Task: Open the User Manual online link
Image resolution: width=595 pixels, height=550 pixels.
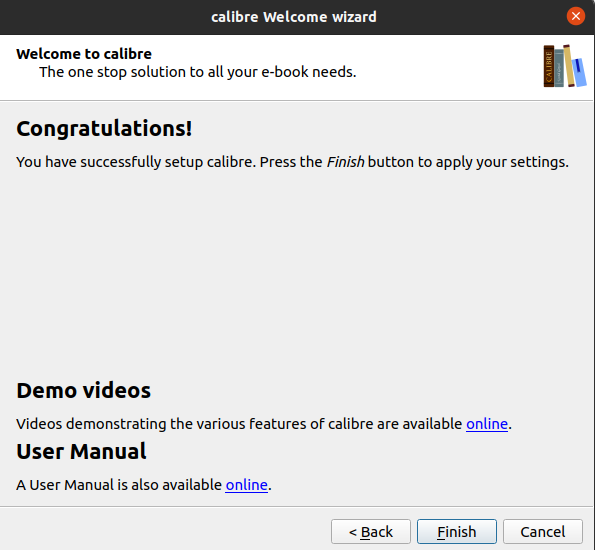Action: tap(247, 485)
